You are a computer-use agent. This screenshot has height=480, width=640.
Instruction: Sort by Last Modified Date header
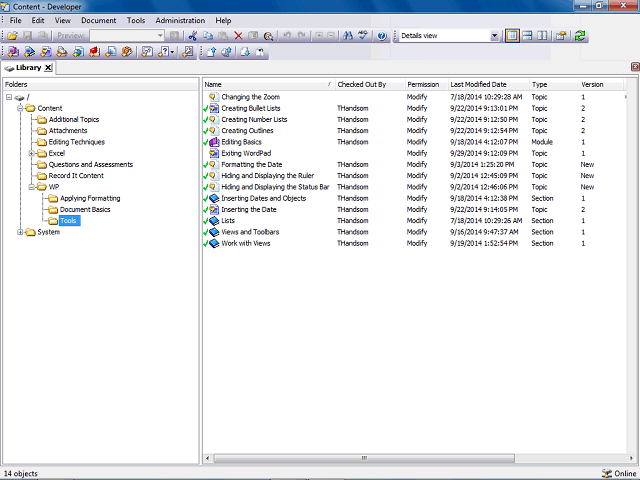coord(489,84)
